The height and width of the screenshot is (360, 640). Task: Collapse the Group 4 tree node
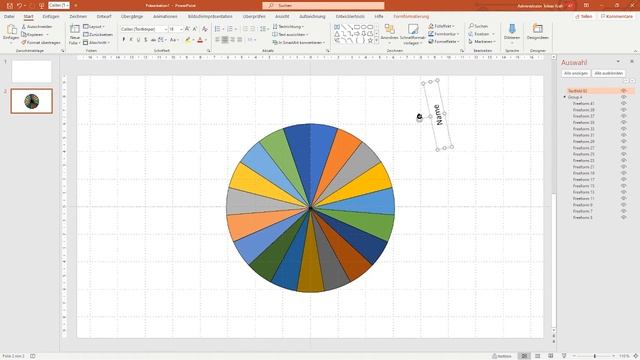point(564,97)
